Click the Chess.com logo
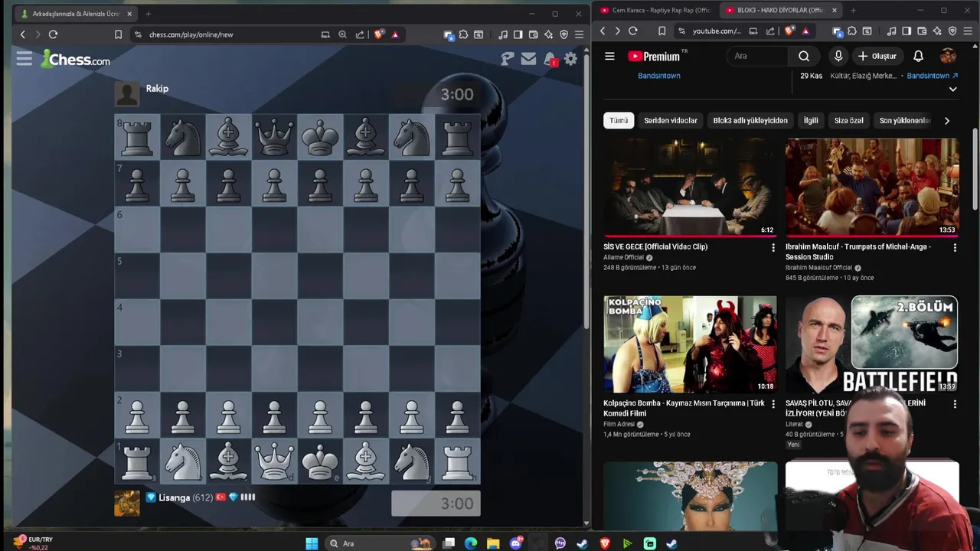This screenshot has height=551, width=980. pyautogui.click(x=76, y=59)
